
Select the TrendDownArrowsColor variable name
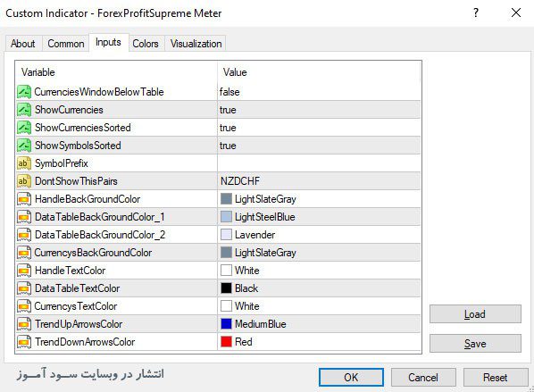pyautogui.click(x=85, y=342)
